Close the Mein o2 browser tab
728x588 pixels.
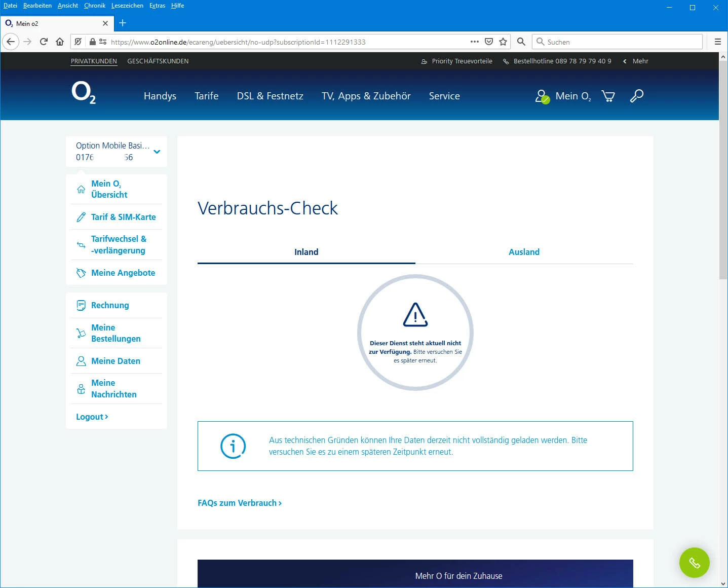(x=105, y=23)
